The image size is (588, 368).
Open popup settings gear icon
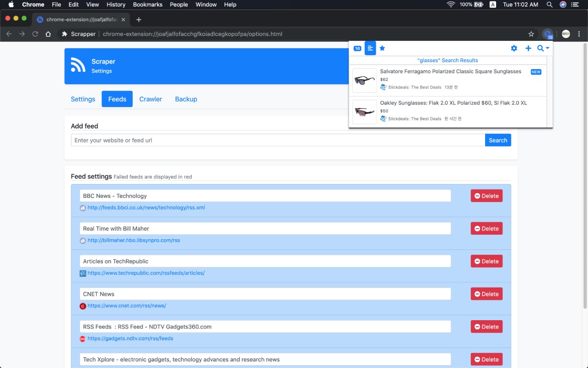tap(514, 48)
